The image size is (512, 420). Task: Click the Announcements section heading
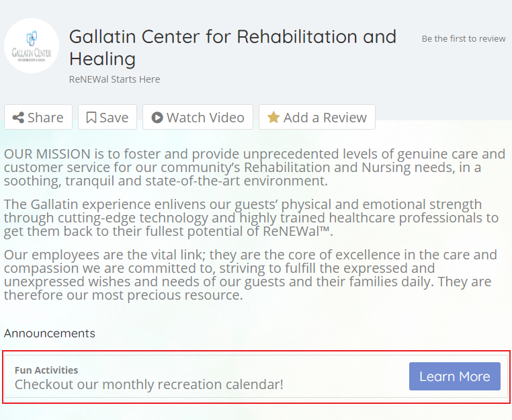(x=50, y=333)
